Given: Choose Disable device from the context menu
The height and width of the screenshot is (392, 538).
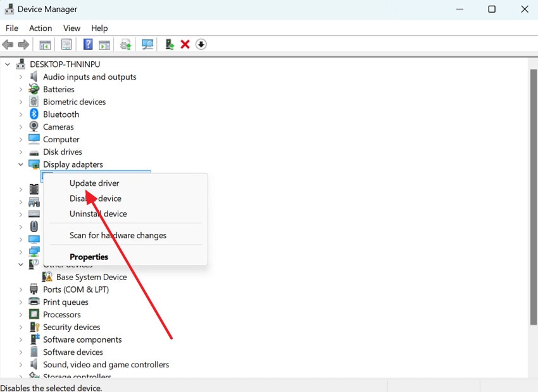Looking at the screenshot, I should (x=96, y=199).
